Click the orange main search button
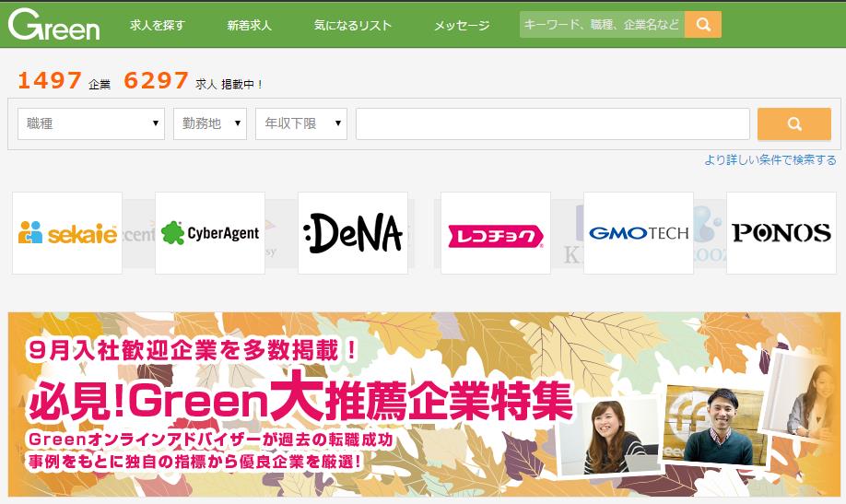Image resolution: width=846 pixels, height=504 pixels. click(x=794, y=123)
